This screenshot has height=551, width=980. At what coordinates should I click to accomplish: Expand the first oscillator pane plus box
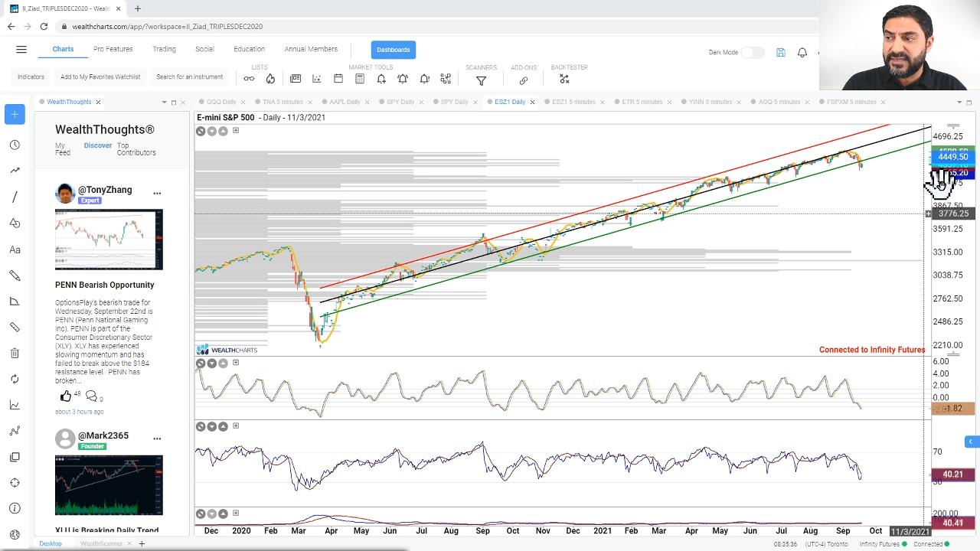coord(236,363)
